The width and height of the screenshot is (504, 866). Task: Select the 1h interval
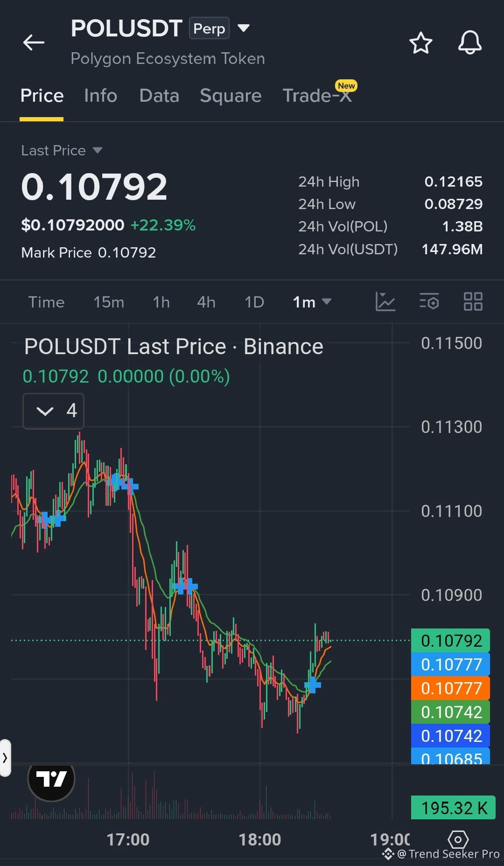point(161,302)
